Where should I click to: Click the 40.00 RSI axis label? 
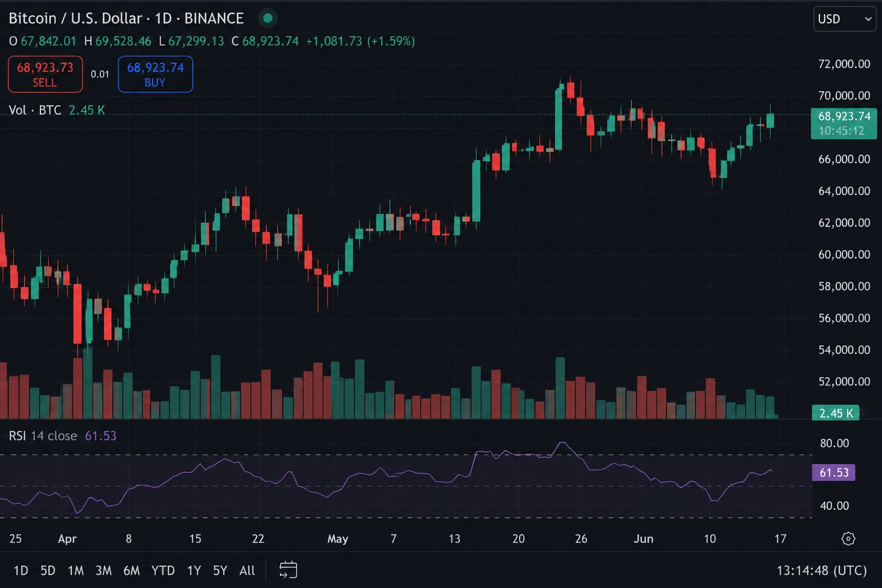pos(834,506)
